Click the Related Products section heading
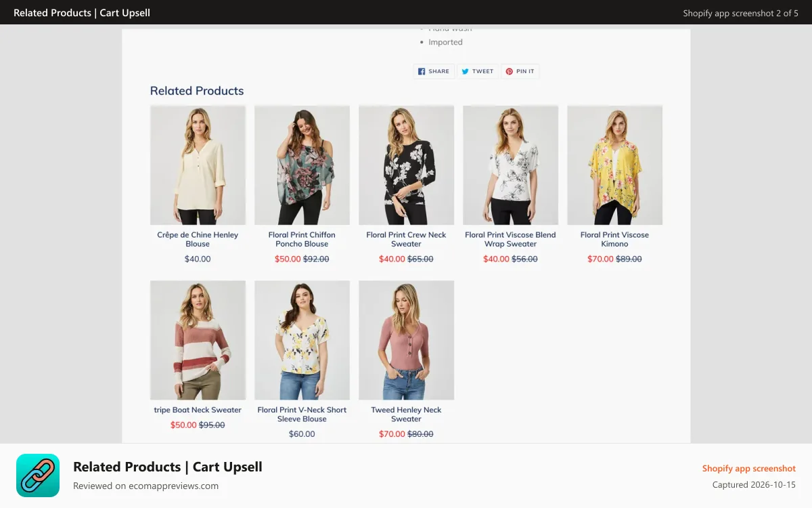812x508 pixels. (x=197, y=91)
